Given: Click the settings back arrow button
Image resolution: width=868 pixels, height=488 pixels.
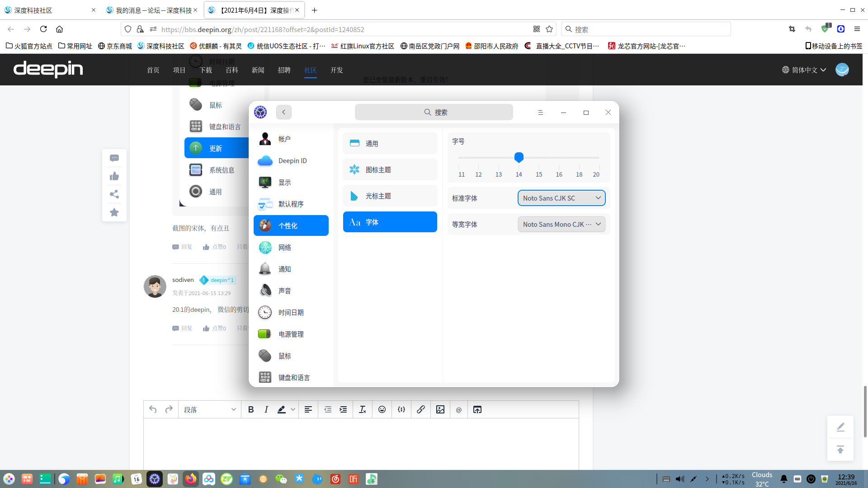Looking at the screenshot, I should [x=284, y=112].
